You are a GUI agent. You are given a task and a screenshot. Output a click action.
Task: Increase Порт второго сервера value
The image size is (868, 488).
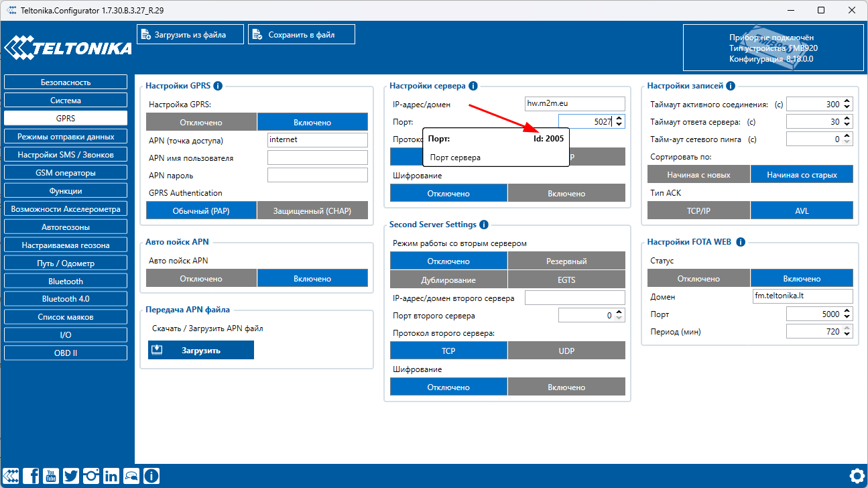coord(619,312)
